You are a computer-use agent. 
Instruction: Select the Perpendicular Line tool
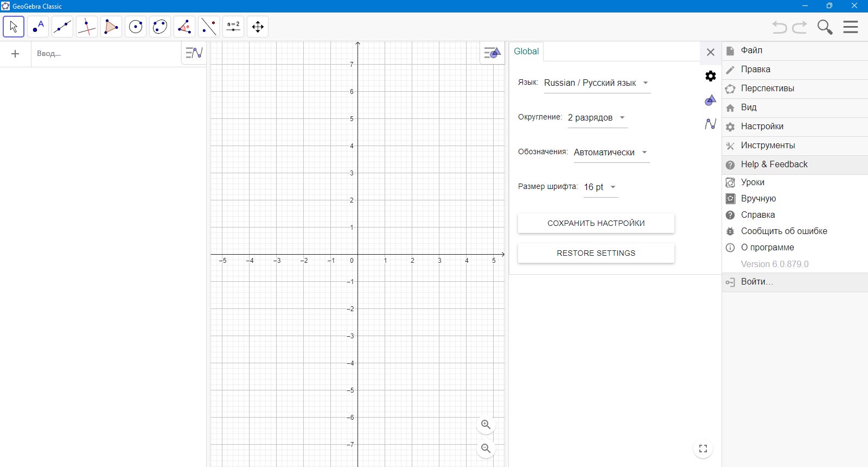coord(87,27)
